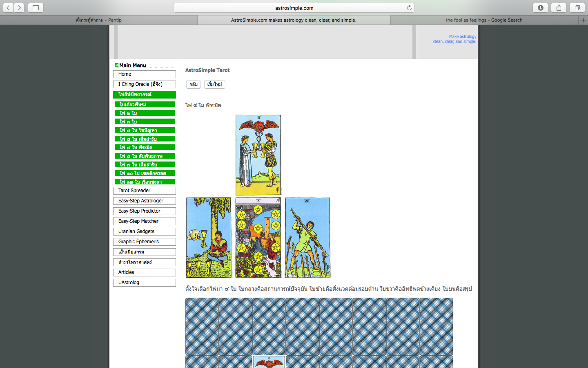Open the ไพ่ ๔ ใบ เต็มสำรับ spread
This screenshot has width=588, height=368.
[x=145, y=139]
